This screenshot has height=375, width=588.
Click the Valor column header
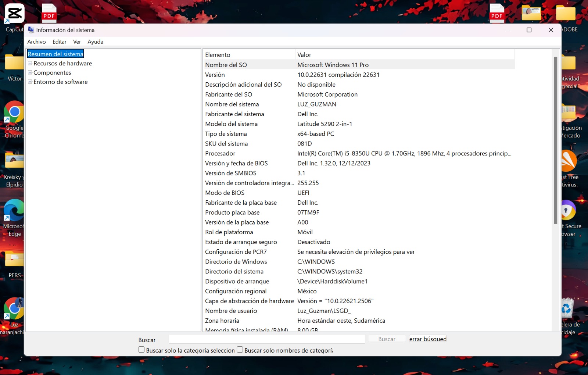click(x=405, y=55)
